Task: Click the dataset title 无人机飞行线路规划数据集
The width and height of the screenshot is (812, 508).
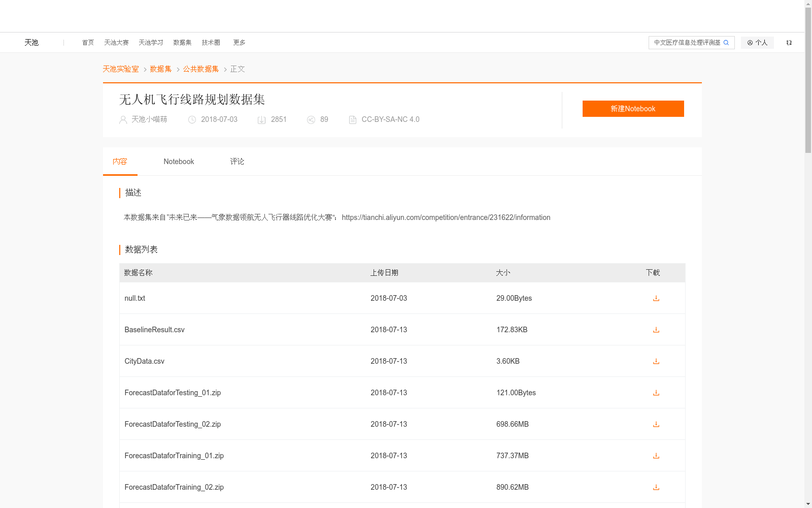Action: (x=192, y=100)
